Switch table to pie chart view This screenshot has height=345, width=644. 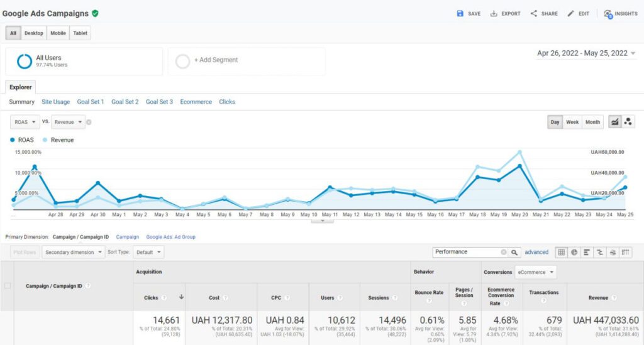coord(574,252)
